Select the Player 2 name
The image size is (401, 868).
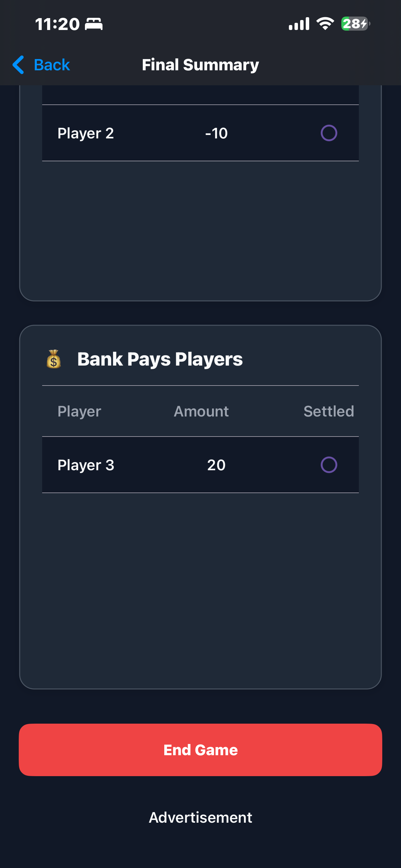pyautogui.click(x=86, y=133)
